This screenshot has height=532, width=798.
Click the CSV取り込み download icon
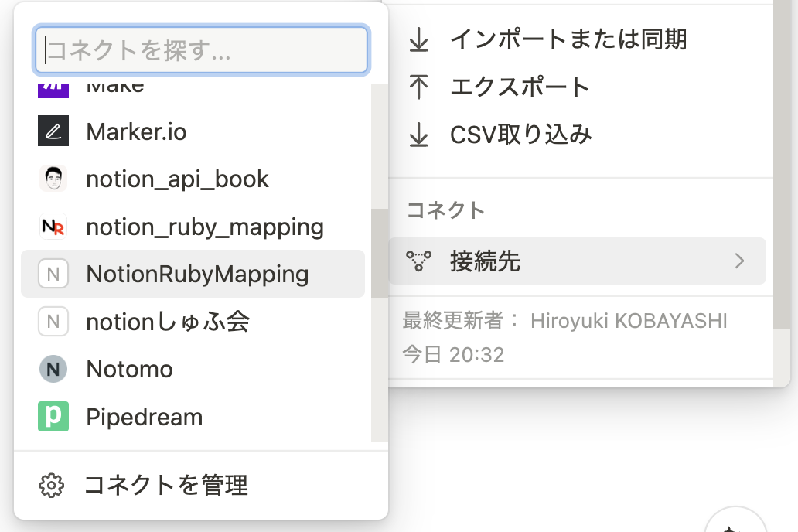[x=419, y=135]
